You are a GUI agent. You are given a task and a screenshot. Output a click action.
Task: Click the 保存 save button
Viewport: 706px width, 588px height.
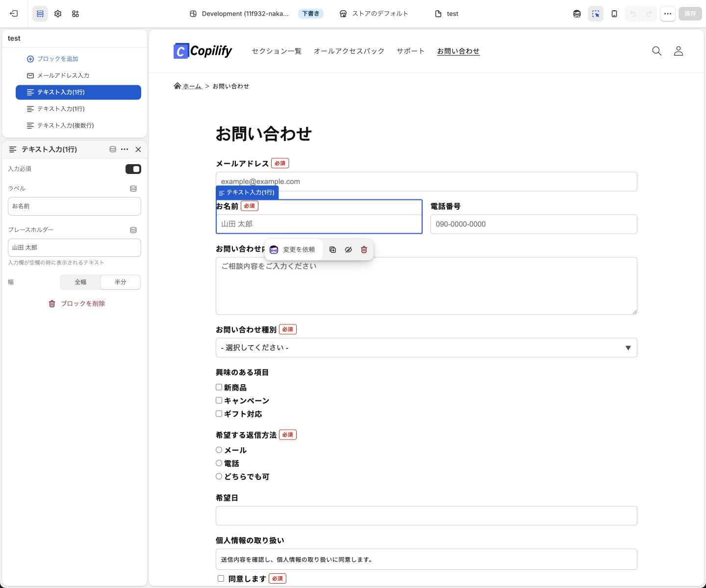(690, 14)
